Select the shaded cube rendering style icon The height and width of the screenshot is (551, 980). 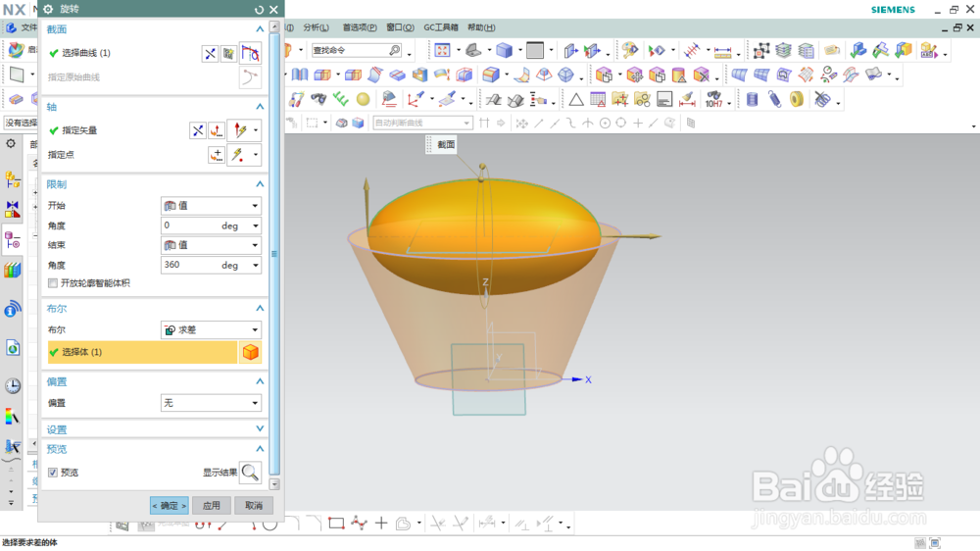click(505, 50)
